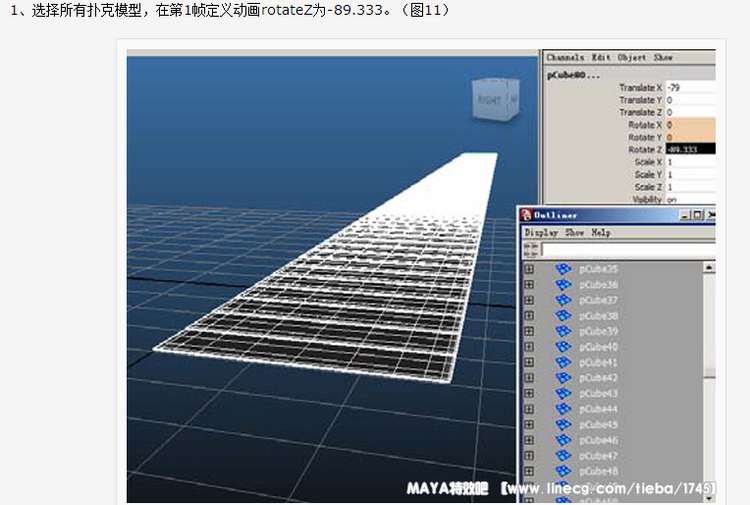Expand the pCube45 tree node

529,425
